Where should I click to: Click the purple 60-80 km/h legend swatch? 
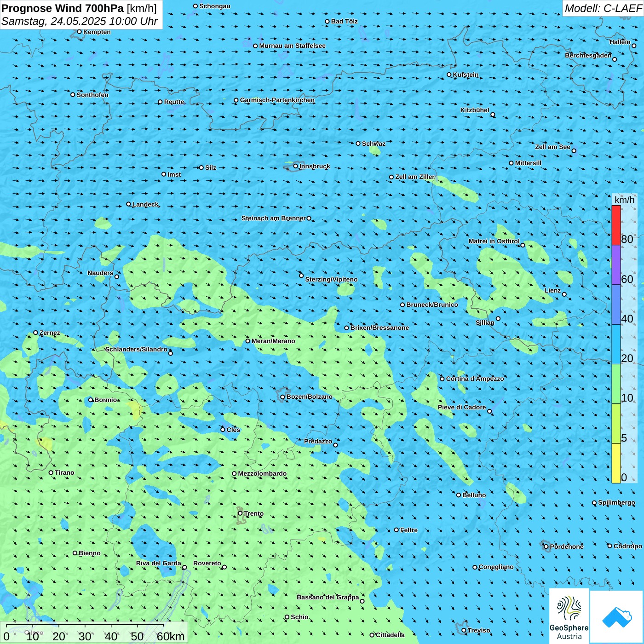[x=616, y=265]
